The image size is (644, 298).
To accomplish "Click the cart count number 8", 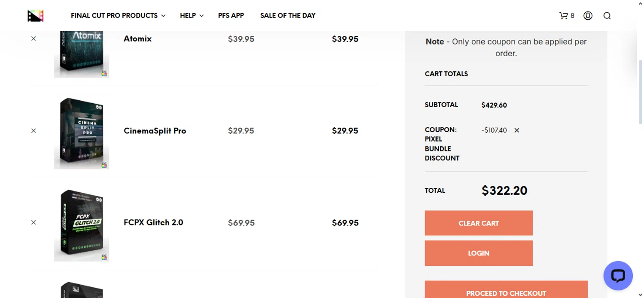I will [x=572, y=16].
